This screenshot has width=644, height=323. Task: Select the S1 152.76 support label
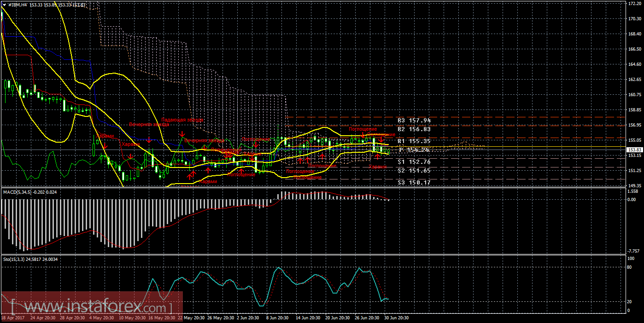pos(414,162)
